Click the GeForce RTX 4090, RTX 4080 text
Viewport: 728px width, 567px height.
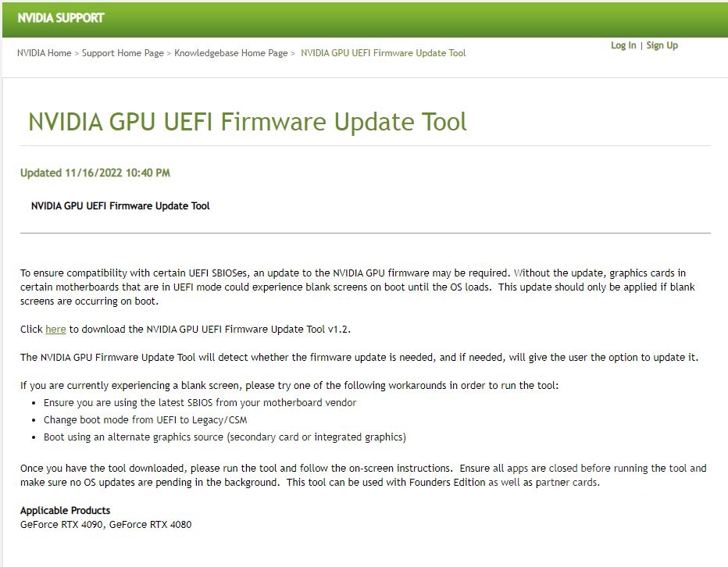click(106, 525)
